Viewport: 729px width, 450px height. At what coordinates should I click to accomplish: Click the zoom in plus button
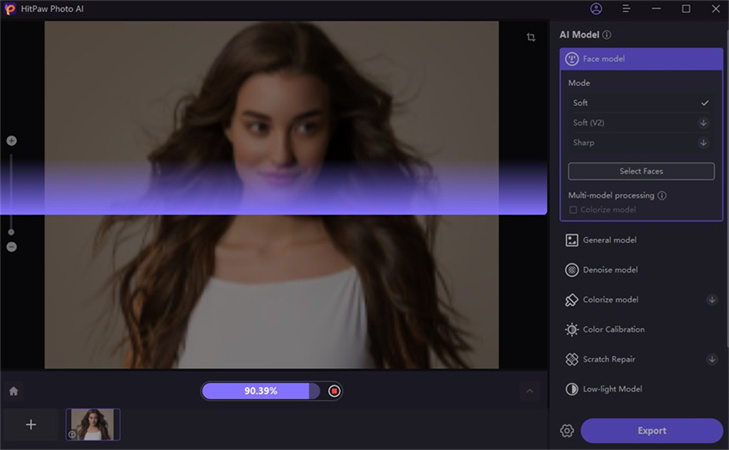12,140
